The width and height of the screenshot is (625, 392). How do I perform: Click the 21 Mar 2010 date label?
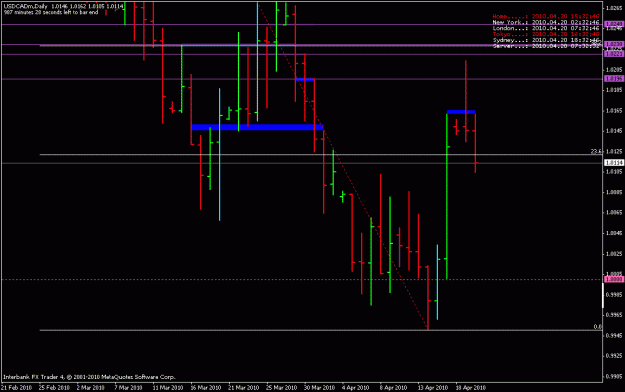pyautogui.click(x=244, y=388)
